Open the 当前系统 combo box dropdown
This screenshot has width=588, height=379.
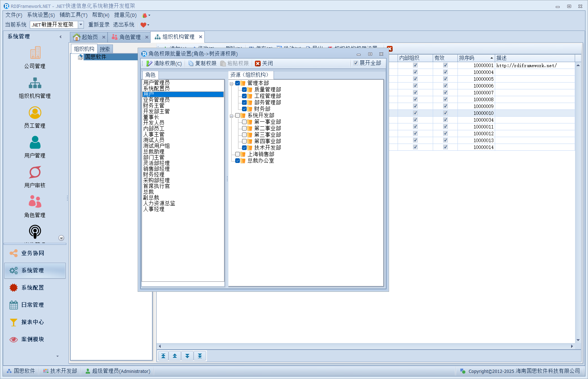point(81,25)
